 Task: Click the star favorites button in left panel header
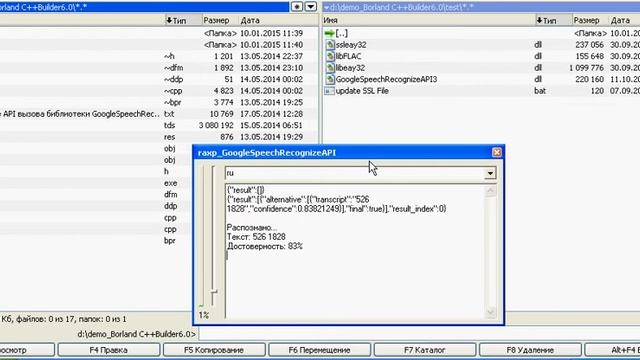(x=297, y=7)
